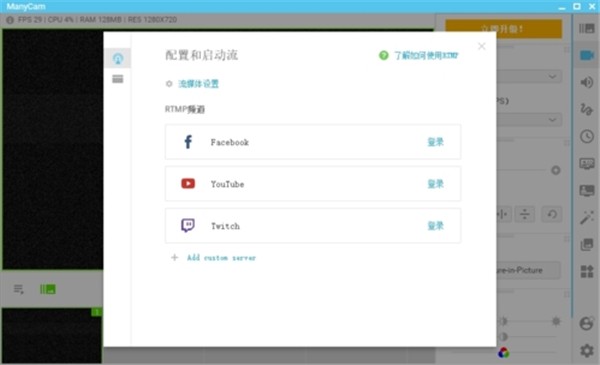Click the Facebook logo icon

coord(188,142)
